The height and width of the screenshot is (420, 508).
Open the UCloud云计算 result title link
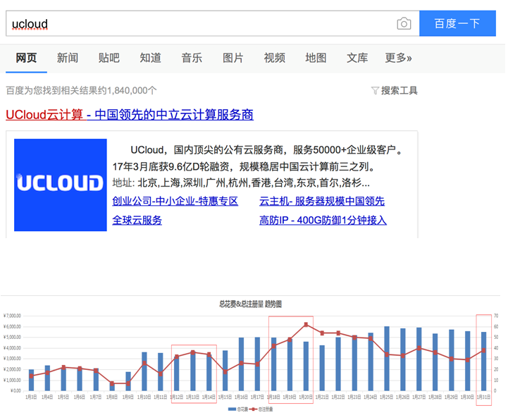(130, 115)
